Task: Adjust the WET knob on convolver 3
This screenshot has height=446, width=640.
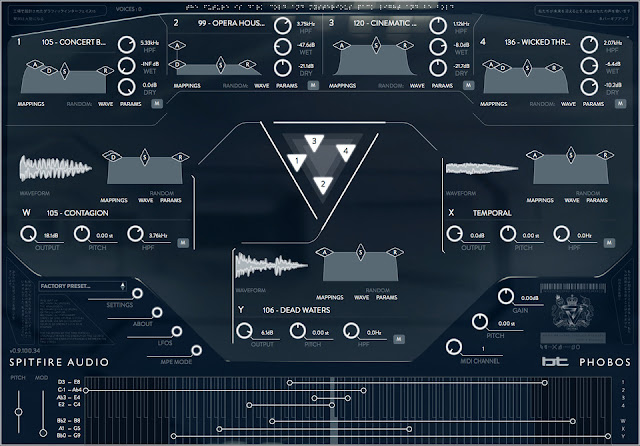Action: tap(438, 47)
